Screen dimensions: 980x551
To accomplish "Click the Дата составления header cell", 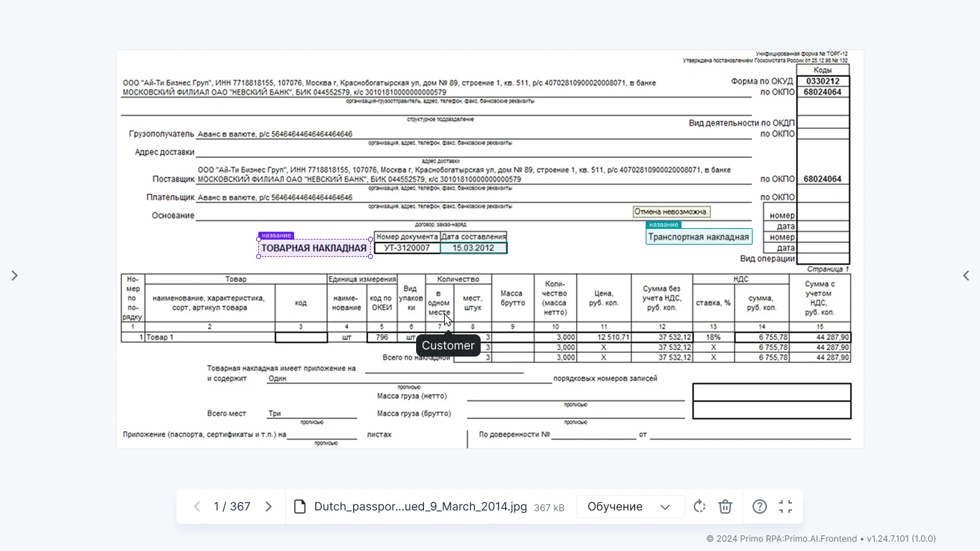I will click(x=473, y=237).
